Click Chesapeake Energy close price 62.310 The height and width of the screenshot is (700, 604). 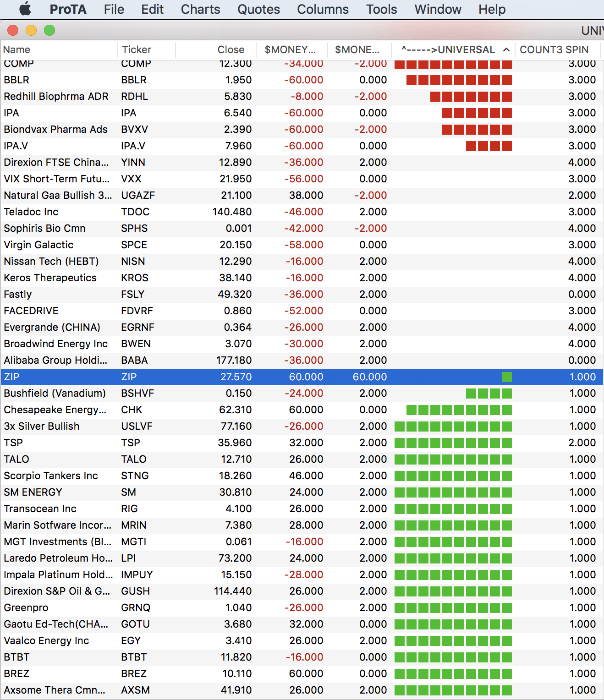235,410
